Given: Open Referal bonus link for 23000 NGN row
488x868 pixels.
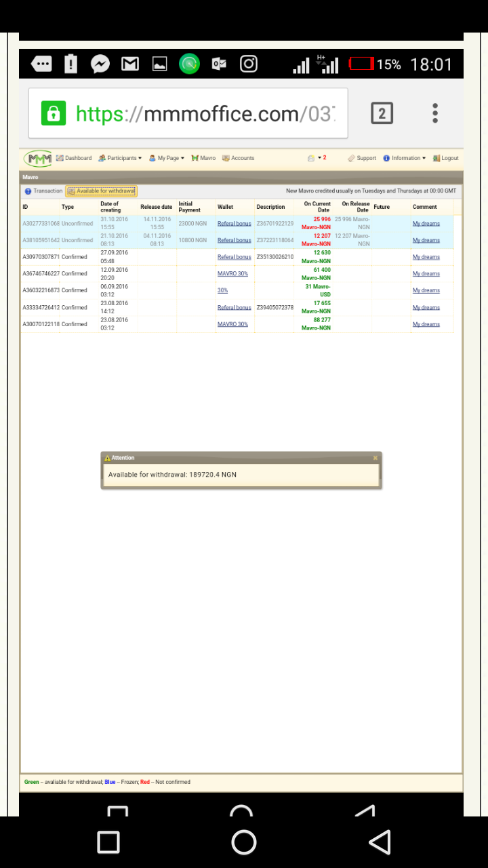Looking at the screenshot, I should coord(234,224).
